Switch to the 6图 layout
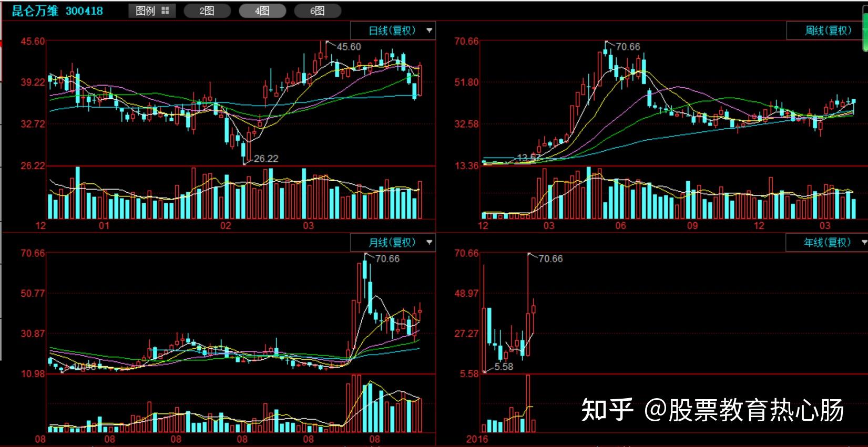The image size is (868, 447). 318,11
